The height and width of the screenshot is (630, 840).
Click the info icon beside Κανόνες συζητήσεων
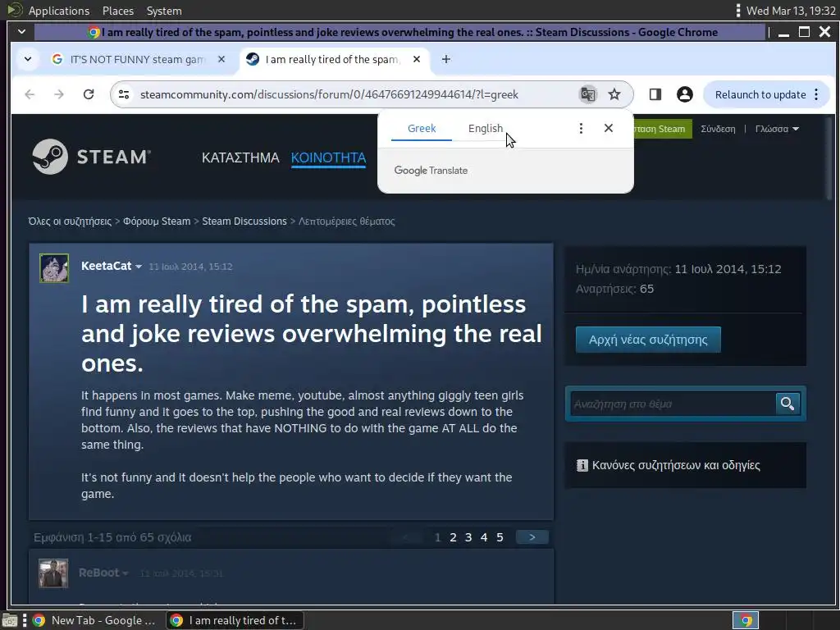582,465
